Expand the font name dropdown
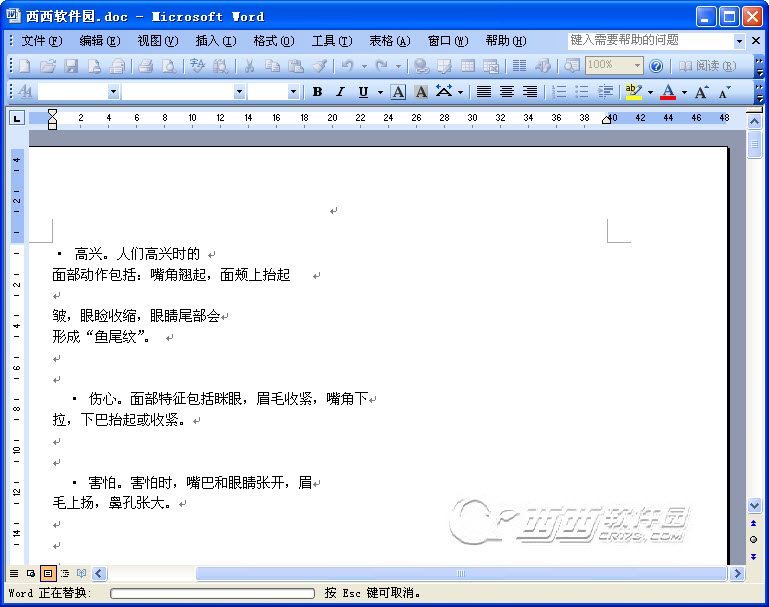 239,91
